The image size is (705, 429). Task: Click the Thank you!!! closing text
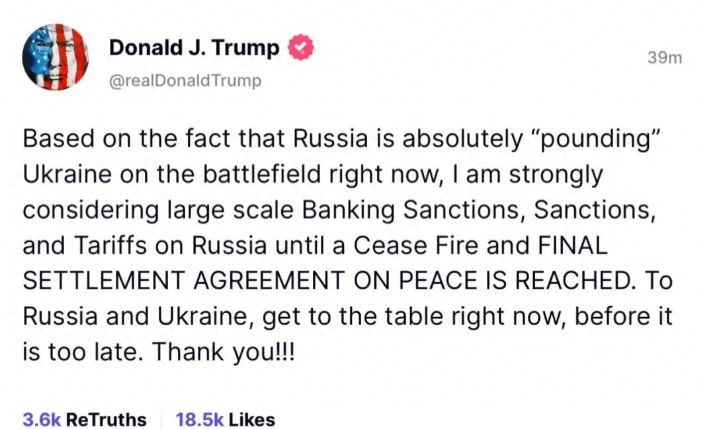point(224,352)
